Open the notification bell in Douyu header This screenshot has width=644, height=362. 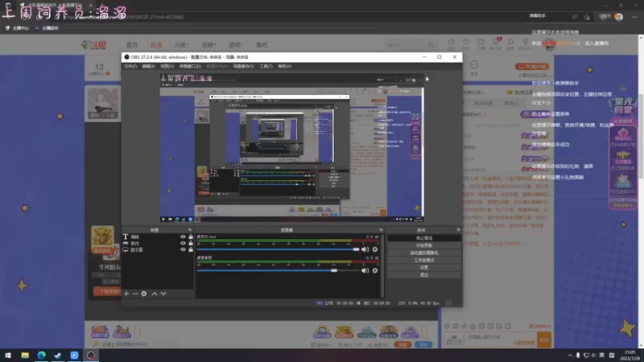point(510,43)
